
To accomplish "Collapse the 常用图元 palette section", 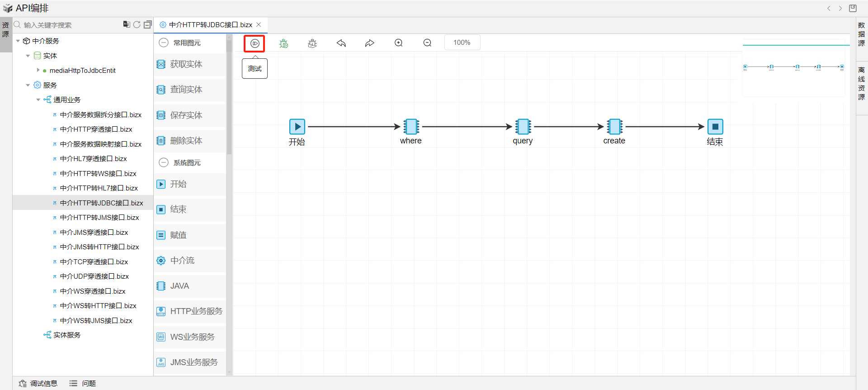I will 164,43.
